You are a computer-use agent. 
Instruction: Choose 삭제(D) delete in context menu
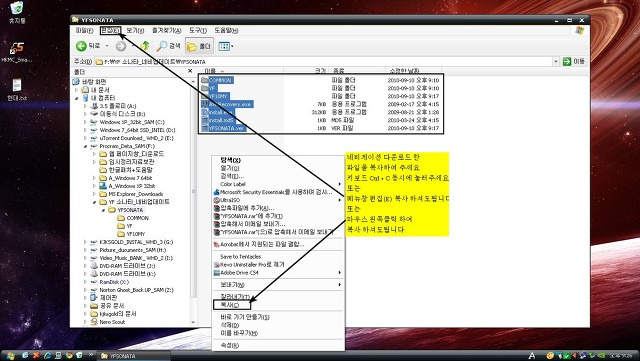coord(278,325)
